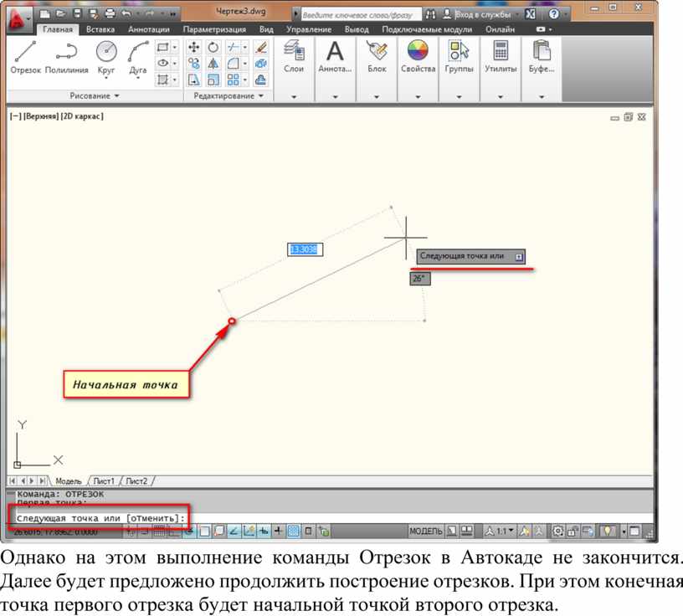Screen dimensions: 683x616
Task: Toggle Object Snap in the status bar
Action: point(204,531)
